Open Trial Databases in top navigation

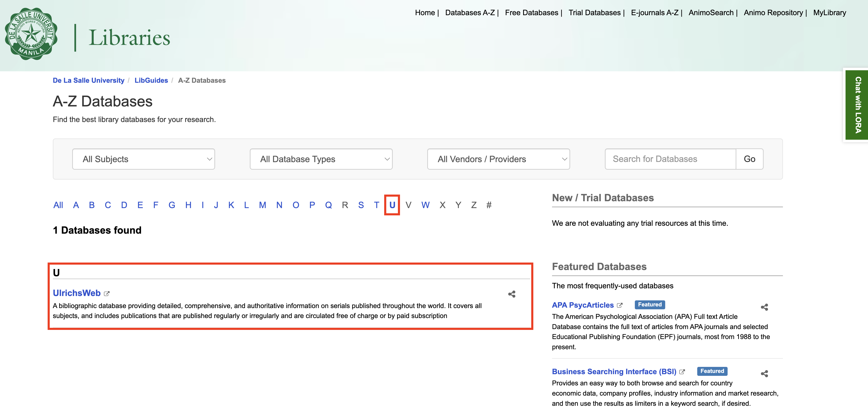pyautogui.click(x=594, y=13)
